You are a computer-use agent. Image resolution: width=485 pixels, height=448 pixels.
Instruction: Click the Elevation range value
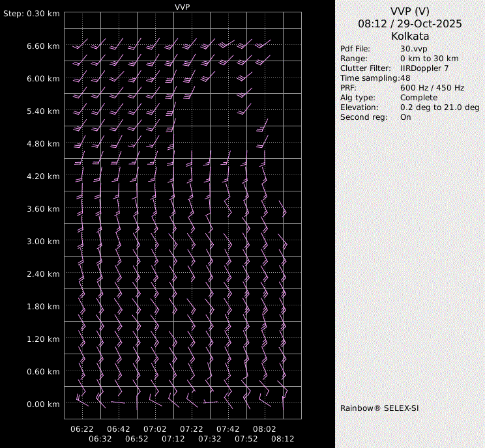[x=439, y=107]
